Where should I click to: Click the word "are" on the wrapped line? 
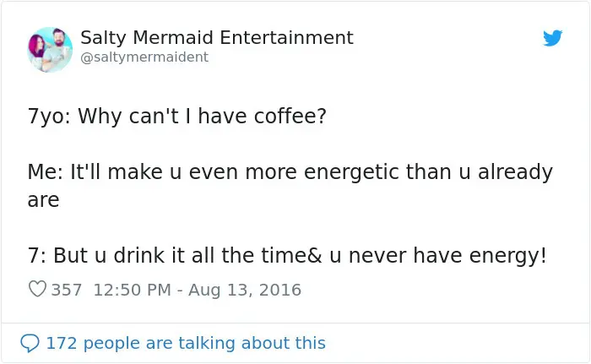pyautogui.click(x=43, y=200)
